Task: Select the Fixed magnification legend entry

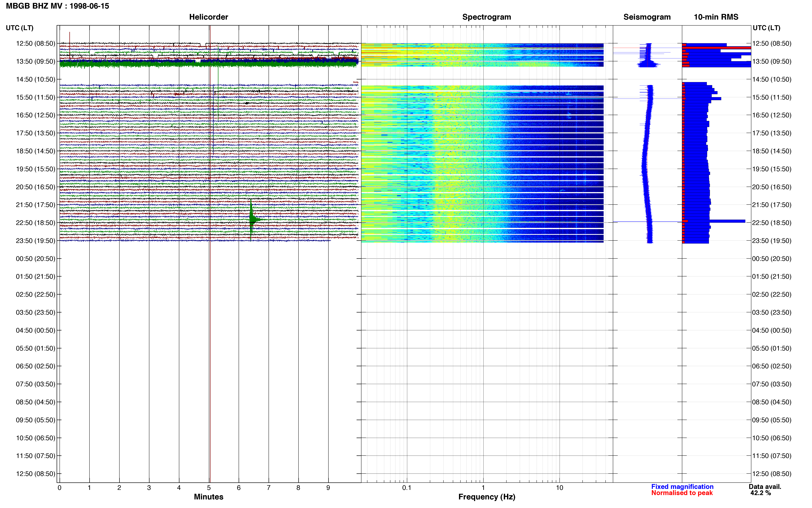Action: [682, 486]
